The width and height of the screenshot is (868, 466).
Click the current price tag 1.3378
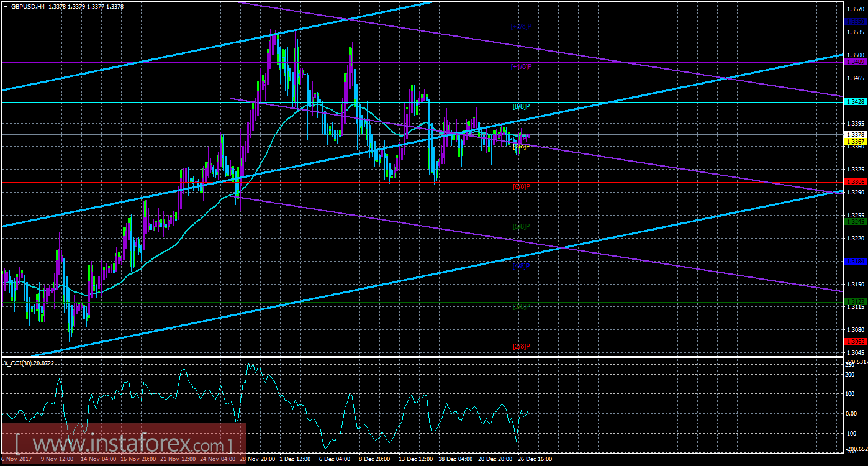click(855, 134)
